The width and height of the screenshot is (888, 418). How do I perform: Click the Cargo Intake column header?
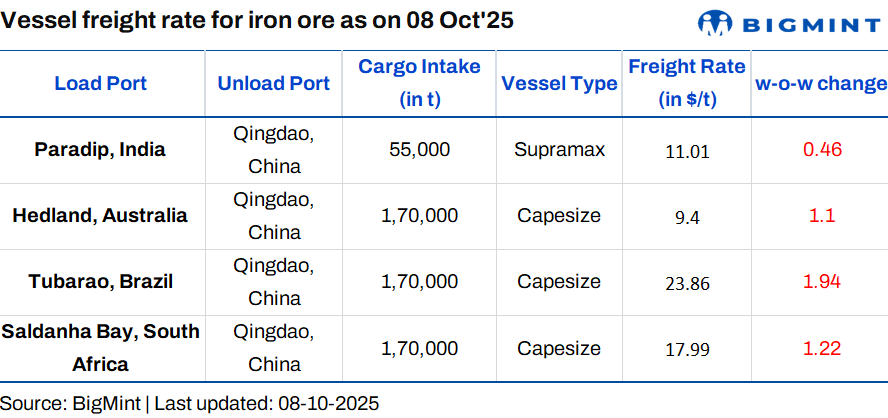click(x=419, y=83)
